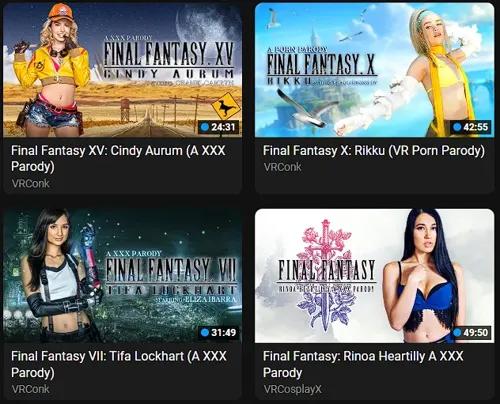
Task: Open the Final Fantasy VII Tifa Lockhart thumbnail
Action: coord(122,276)
